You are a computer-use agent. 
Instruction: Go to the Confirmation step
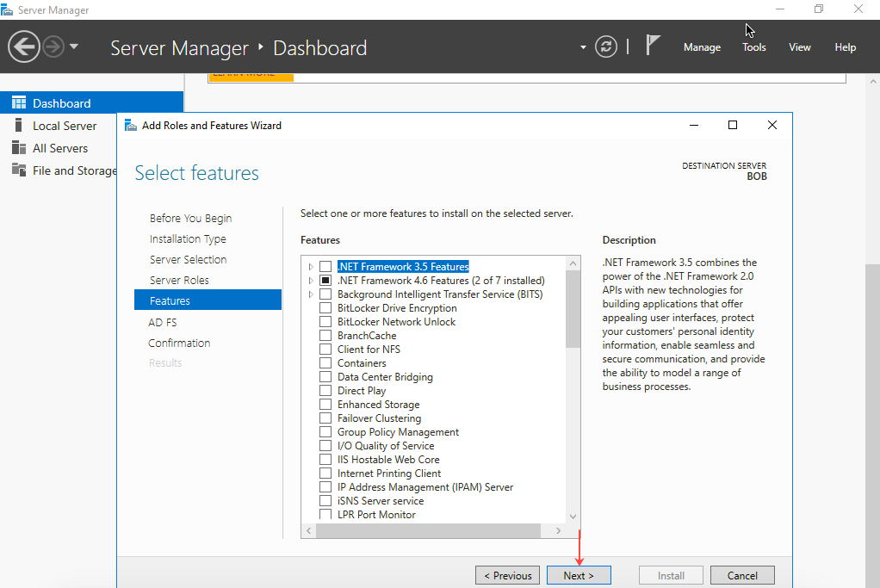point(179,343)
